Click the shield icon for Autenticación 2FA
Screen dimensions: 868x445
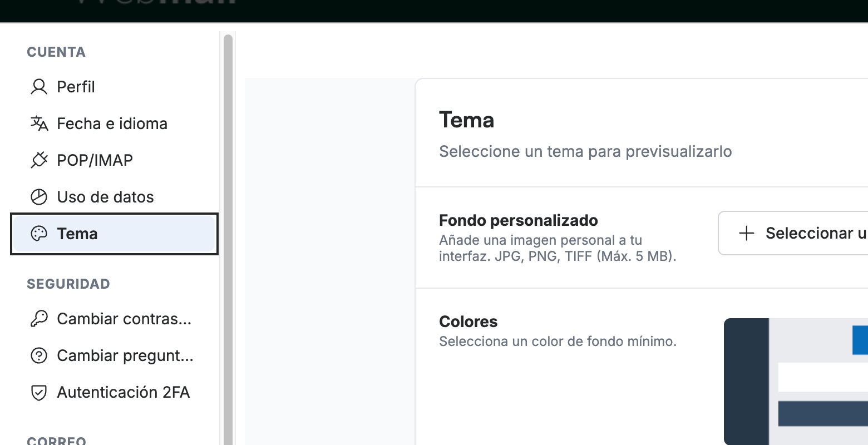pyautogui.click(x=39, y=392)
